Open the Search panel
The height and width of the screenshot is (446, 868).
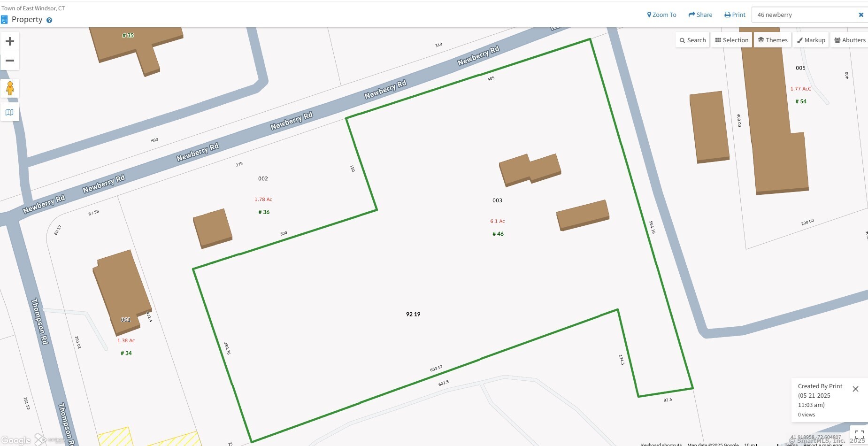pos(692,40)
